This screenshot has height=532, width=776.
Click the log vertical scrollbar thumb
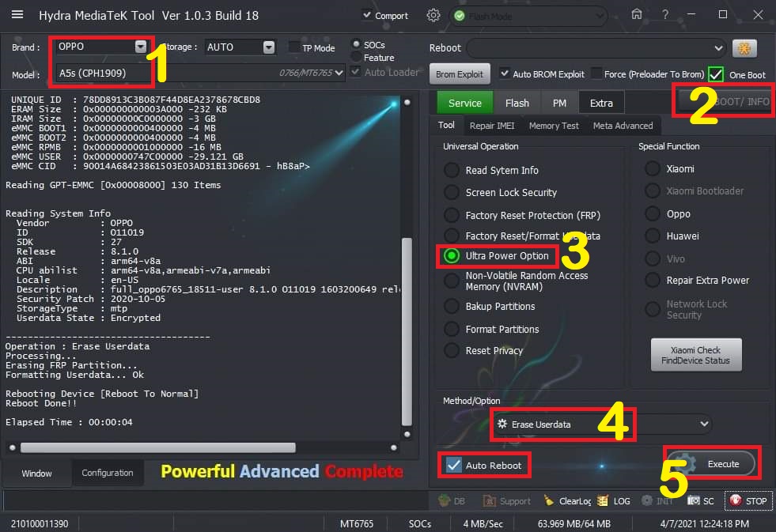[x=407, y=331]
